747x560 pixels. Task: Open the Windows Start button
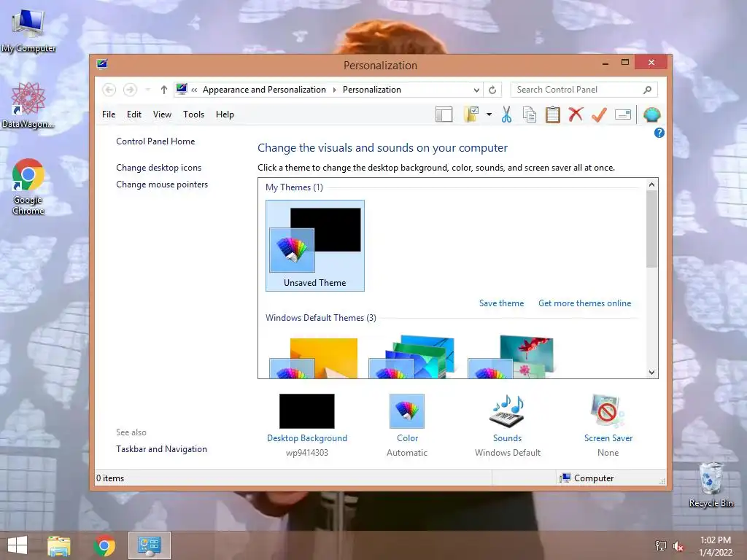(x=18, y=545)
